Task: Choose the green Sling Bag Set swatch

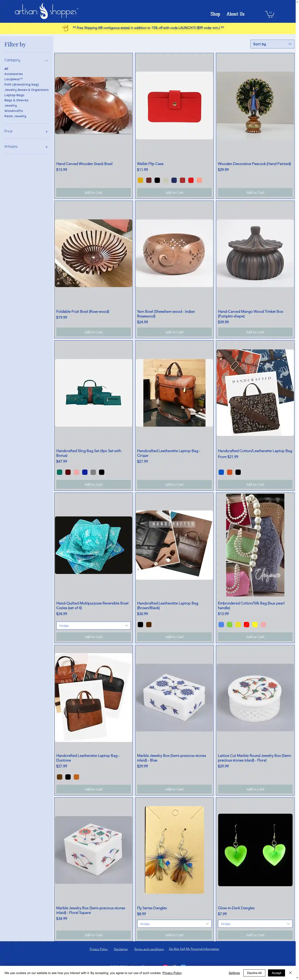Action: (x=59, y=472)
